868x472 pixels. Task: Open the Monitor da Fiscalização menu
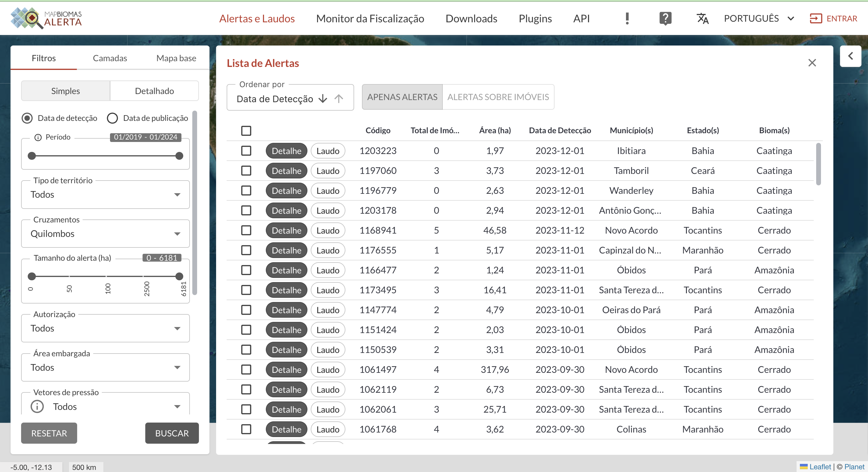pyautogui.click(x=370, y=18)
